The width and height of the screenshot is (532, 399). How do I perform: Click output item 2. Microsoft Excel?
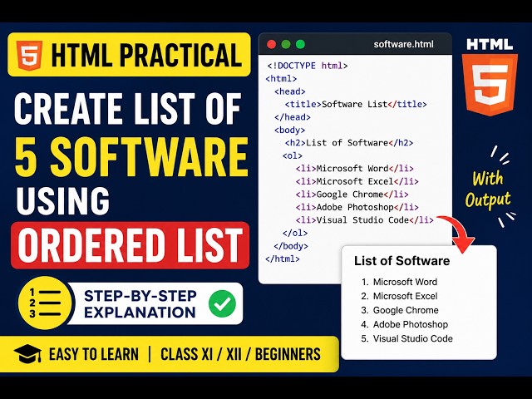pos(399,296)
